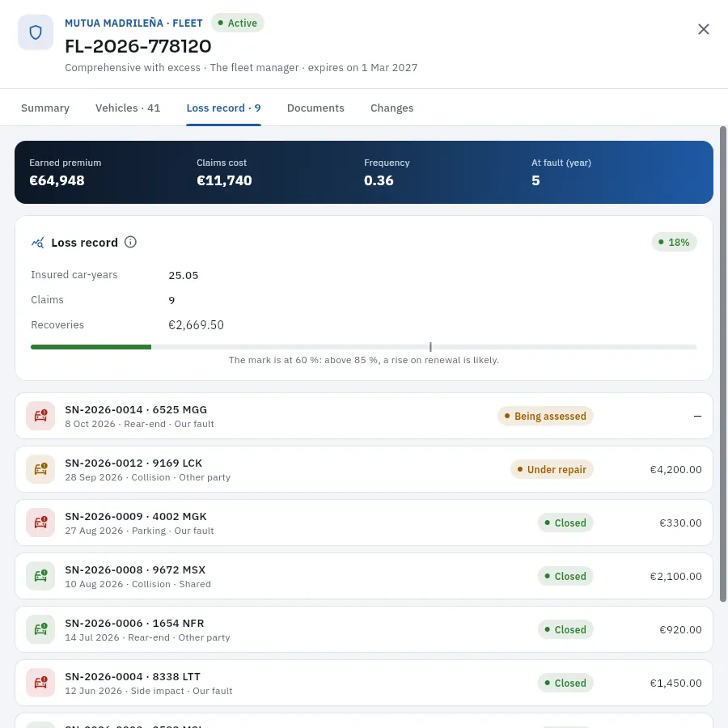Click the €2,100.00 claim amount
This screenshot has width=728, height=728.
[675, 576]
